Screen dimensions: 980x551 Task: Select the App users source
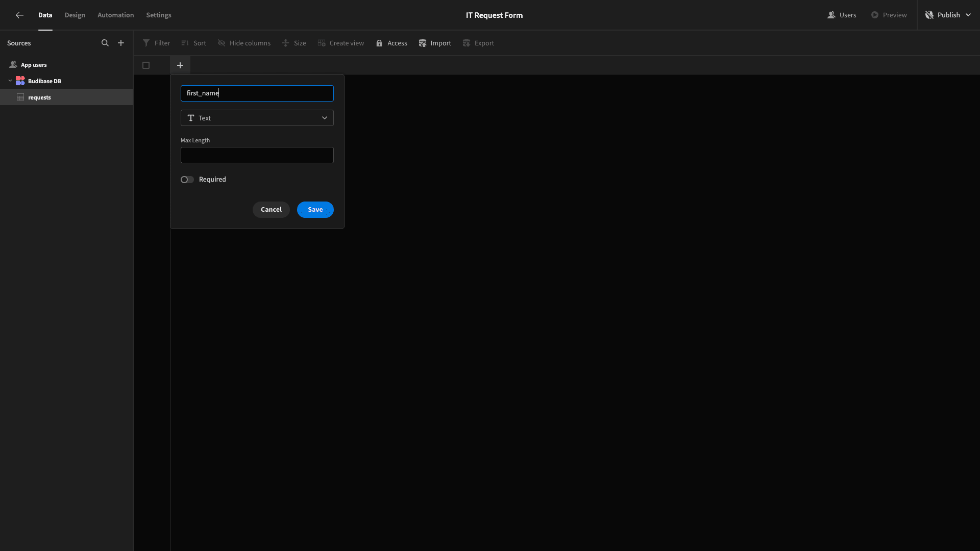(x=66, y=65)
